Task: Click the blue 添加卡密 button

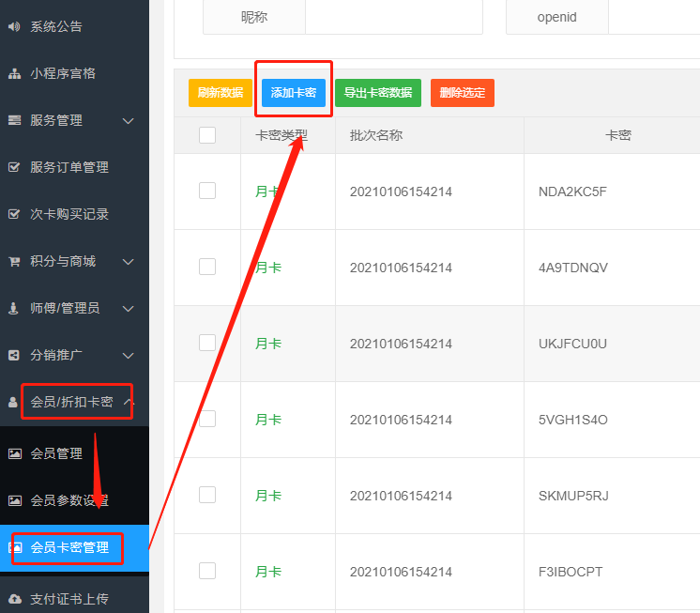Action: tap(294, 93)
